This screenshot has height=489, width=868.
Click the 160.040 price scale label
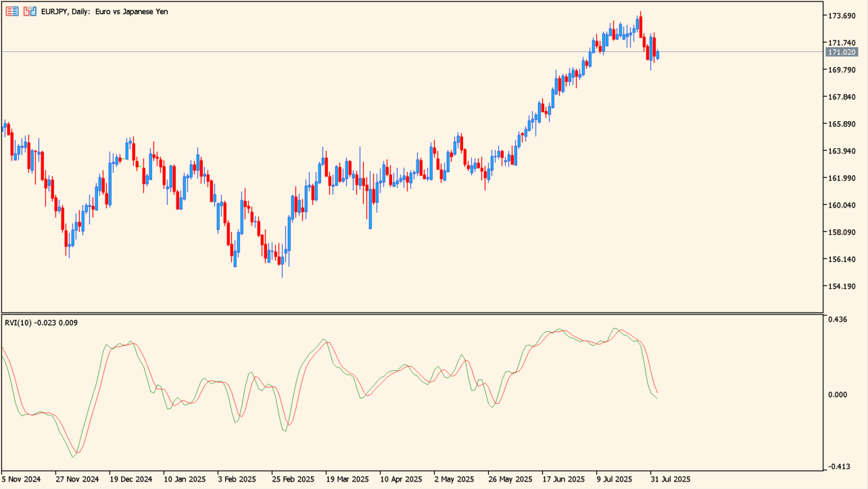tap(842, 205)
